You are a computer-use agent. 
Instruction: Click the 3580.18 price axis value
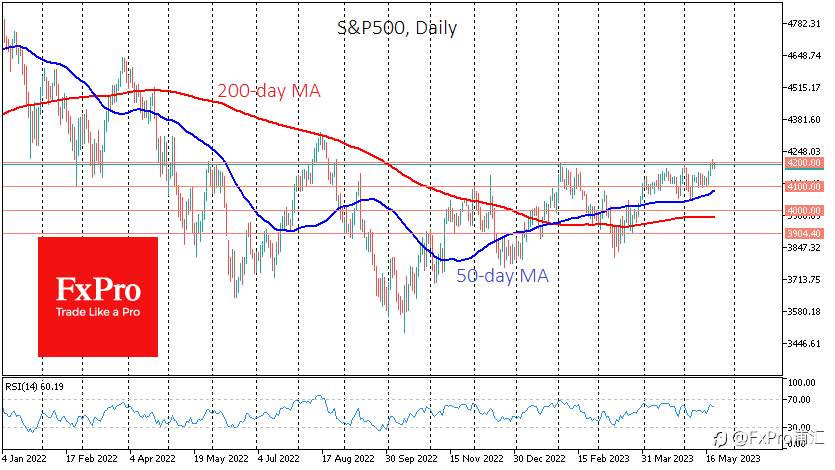tap(804, 311)
